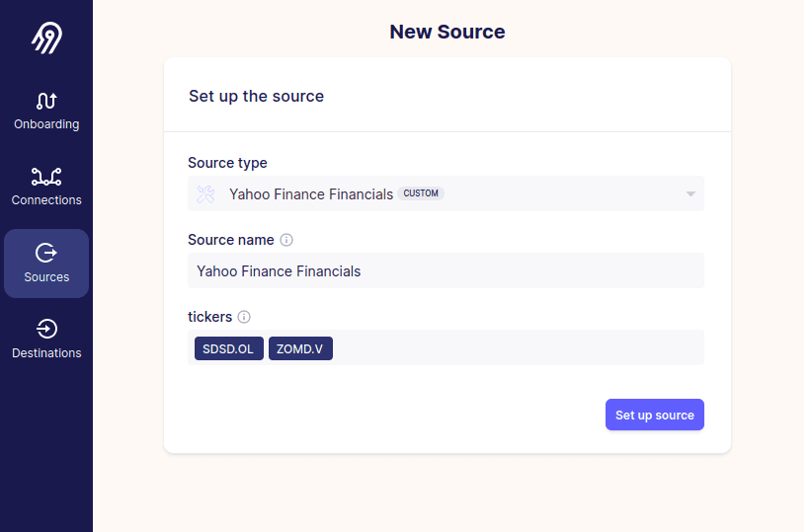Click the Airbyte logo icon
Screen dimensions: 812x532
tap(46, 38)
